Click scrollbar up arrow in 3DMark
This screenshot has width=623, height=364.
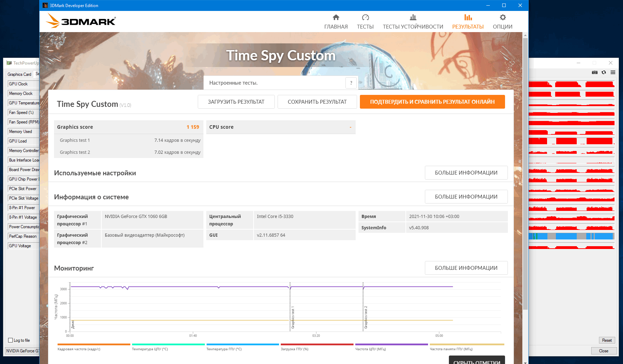tap(525, 35)
